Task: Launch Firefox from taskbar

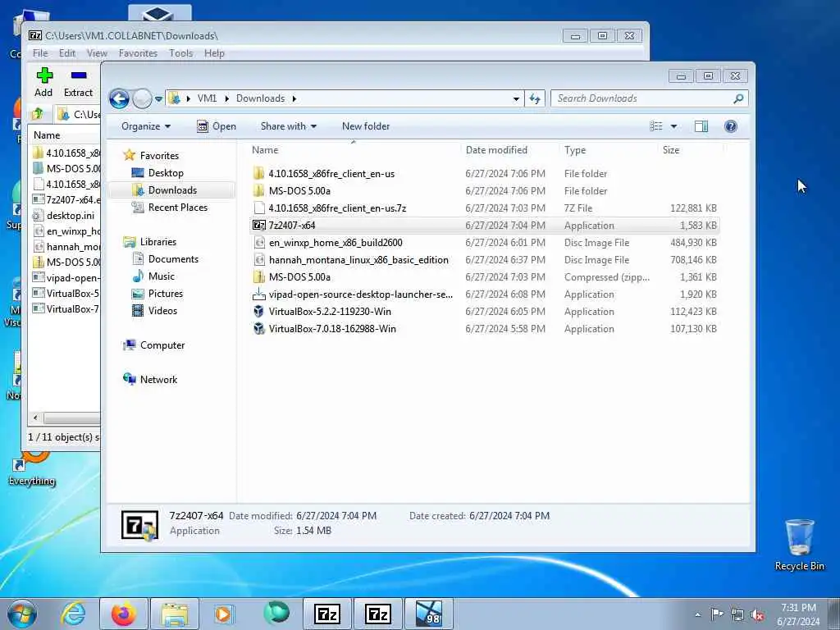Action: (x=124, y=614)
